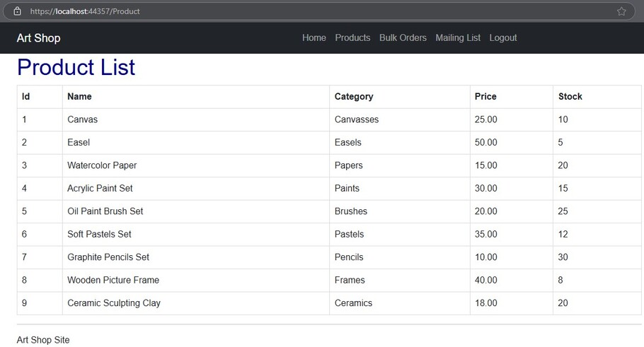Select the Wooden Picture Frame entry
Screen dimensions: 644x347
[x=113, y=281]
